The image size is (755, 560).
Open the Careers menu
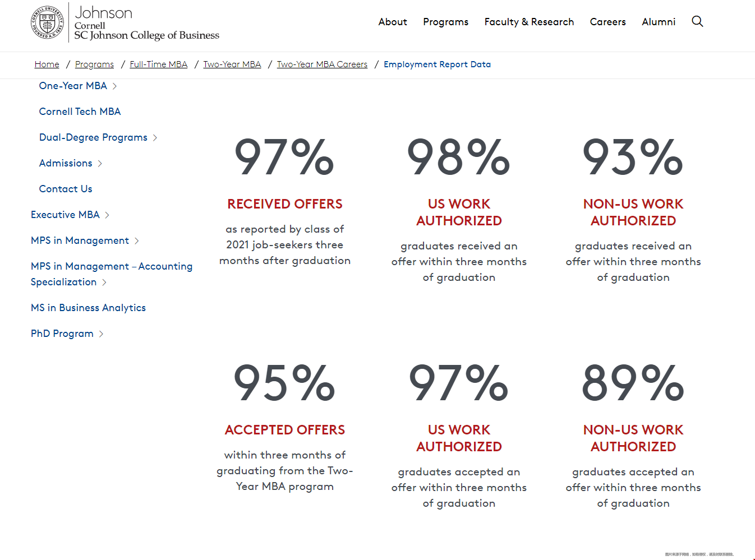[607, 22]
